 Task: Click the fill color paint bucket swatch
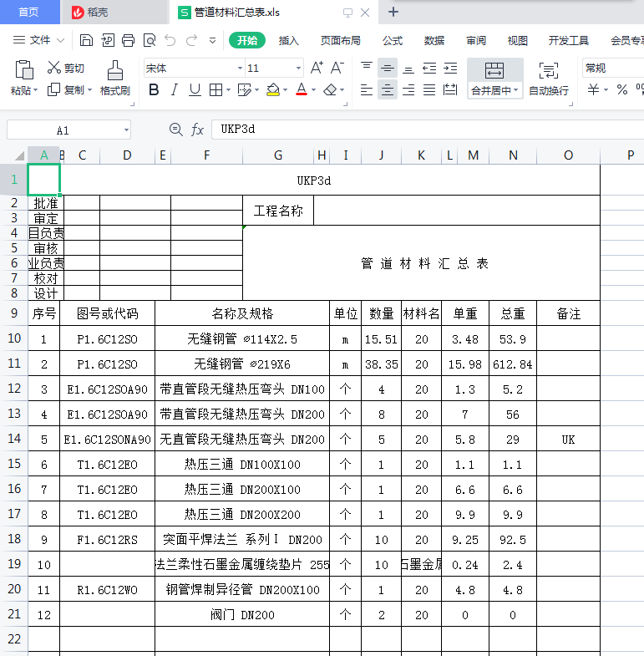point(273,90)
